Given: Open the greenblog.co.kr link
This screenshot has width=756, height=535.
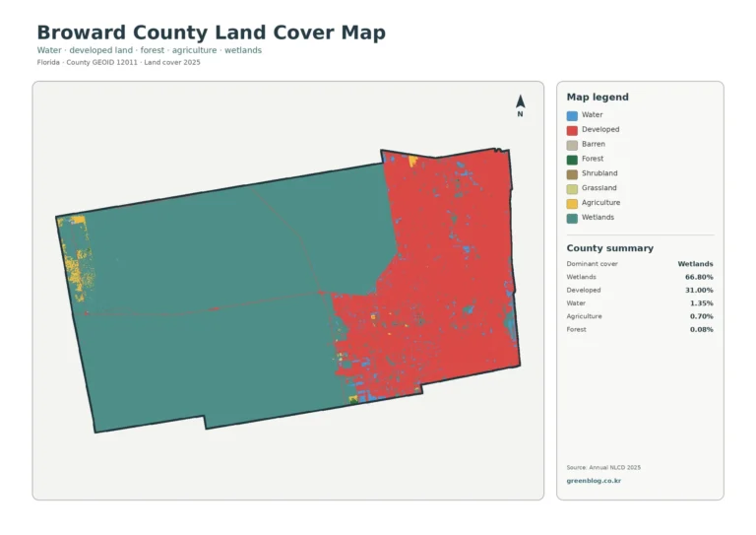Looking at the screenshot, I should (x=594, y=481).
